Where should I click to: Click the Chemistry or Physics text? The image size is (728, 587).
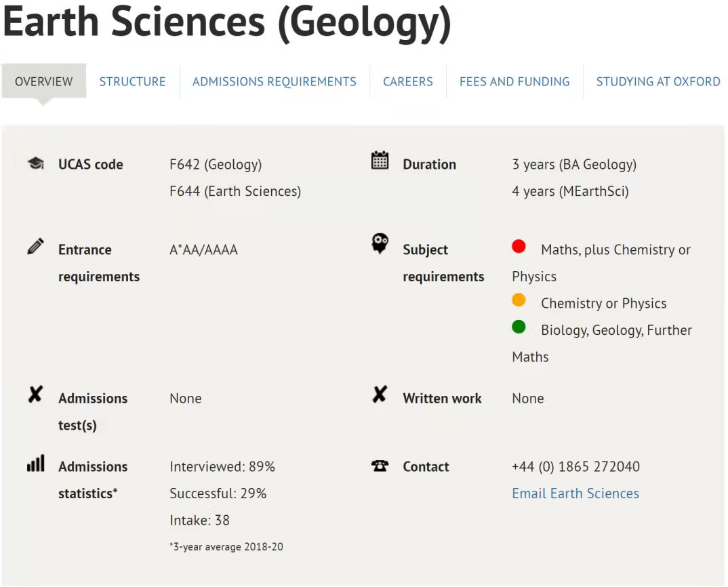click(x=603, y=303)
